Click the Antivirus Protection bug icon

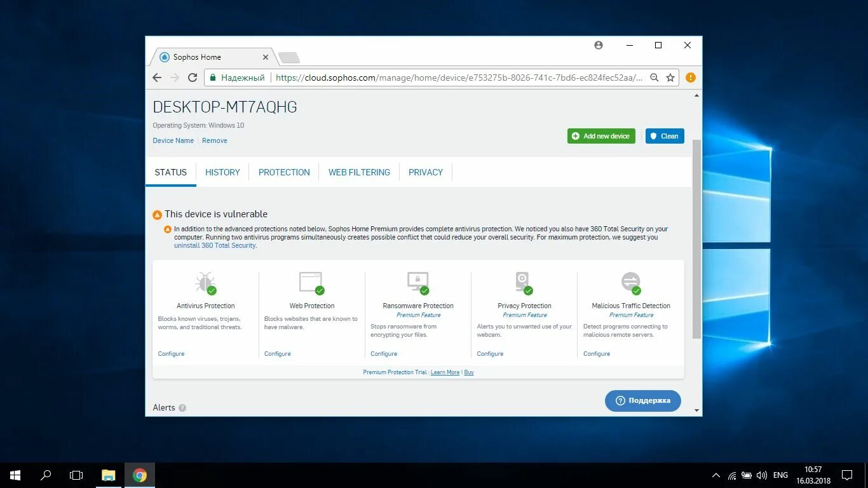[x=205, y=282]
